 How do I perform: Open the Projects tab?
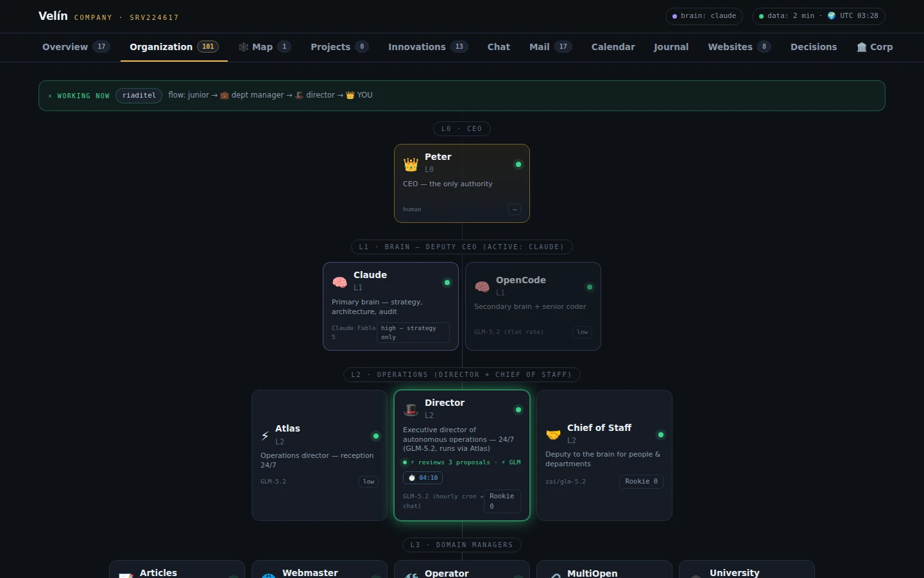(339, 47)
